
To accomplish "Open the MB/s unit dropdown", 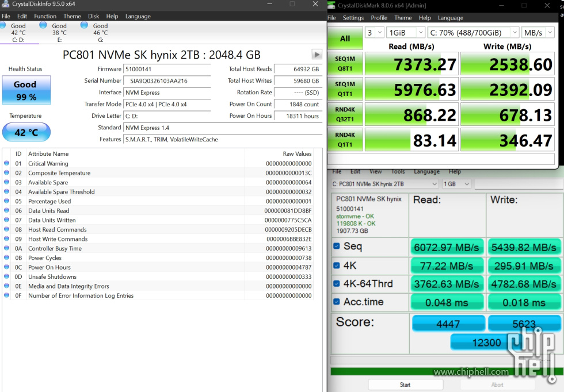I will [x=538, y=33].
